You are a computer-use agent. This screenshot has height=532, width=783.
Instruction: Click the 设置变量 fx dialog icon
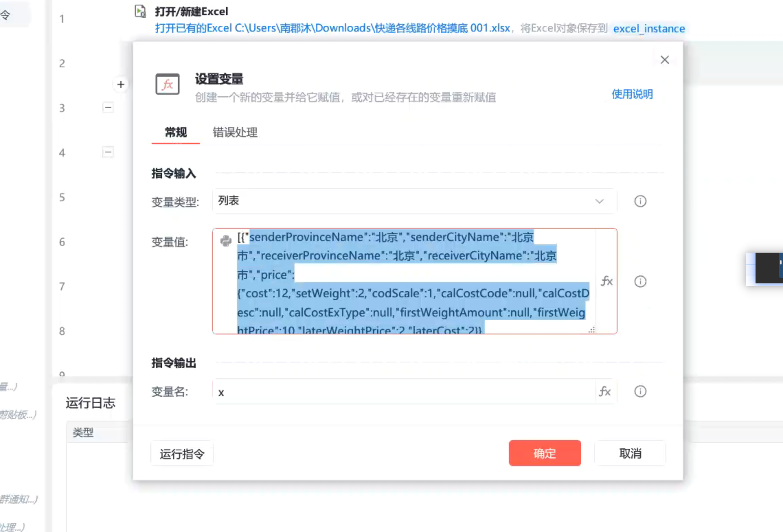pyautogui.click(x=168, y=84)
